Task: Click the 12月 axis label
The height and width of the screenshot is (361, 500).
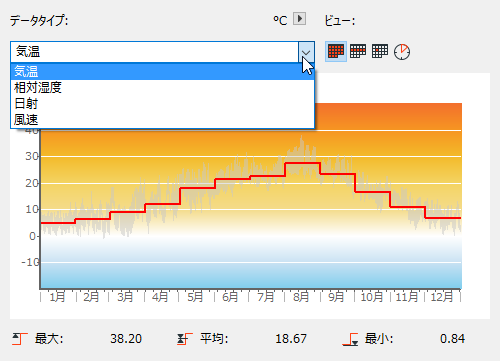Action: coord(442,296)
